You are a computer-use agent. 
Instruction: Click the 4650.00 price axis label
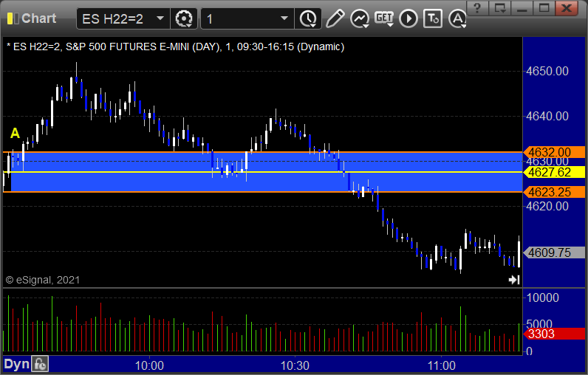point(547,71)
